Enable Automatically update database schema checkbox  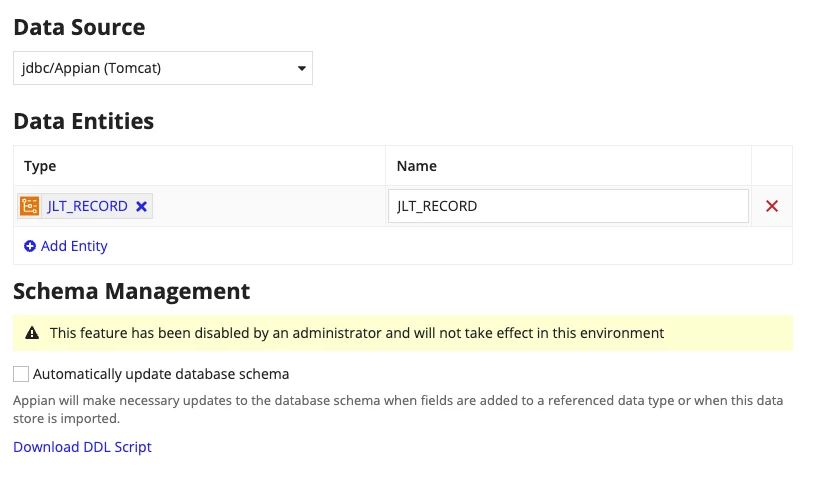21,374
